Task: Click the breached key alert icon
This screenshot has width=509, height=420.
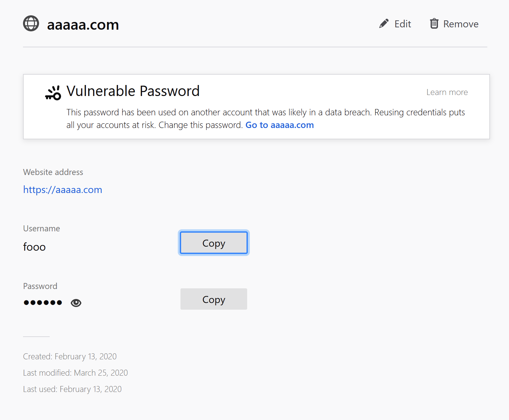Action: coord(53,93)
